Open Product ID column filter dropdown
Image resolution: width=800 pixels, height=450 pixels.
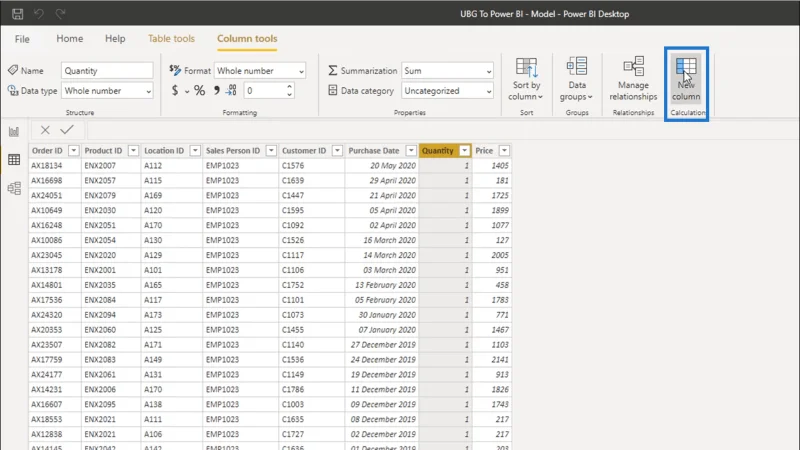click(x=133, y=151)
